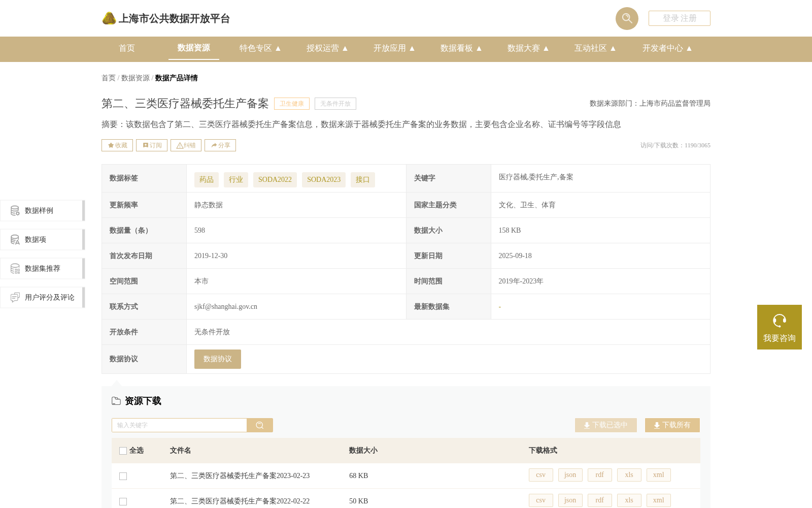Expand 互动社区 menu
This screenshot has height=508, width=812.
point(595,48)
